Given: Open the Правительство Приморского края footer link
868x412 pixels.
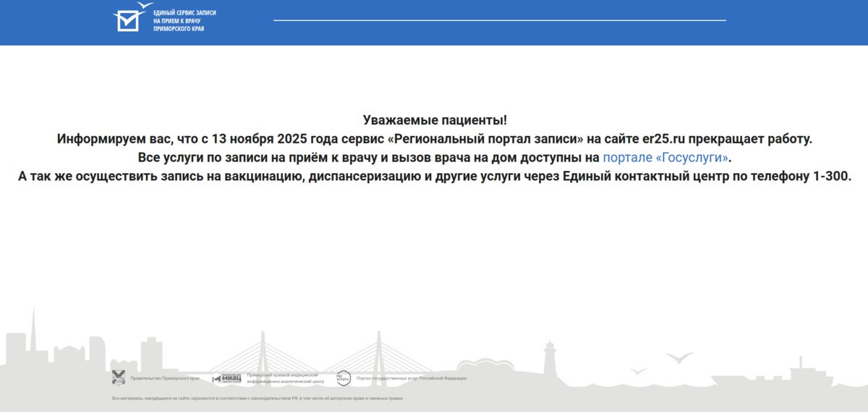Looking at the screenshot, I should coord(164,378).
